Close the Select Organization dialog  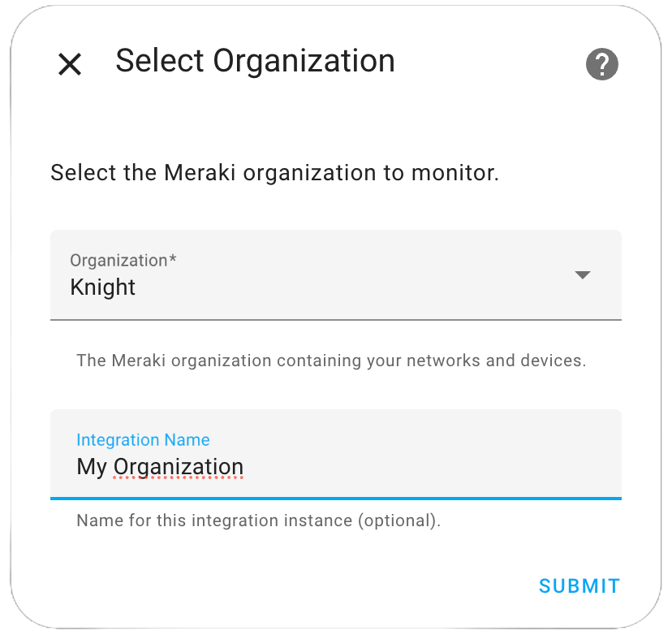click(70, 64)
